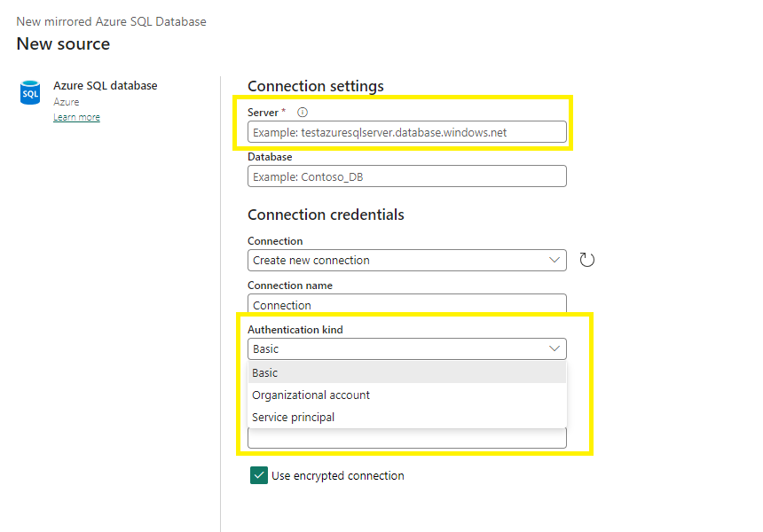763x532 pixels.
Task: Open the Learn more link
Action: [x=76, y=118]
